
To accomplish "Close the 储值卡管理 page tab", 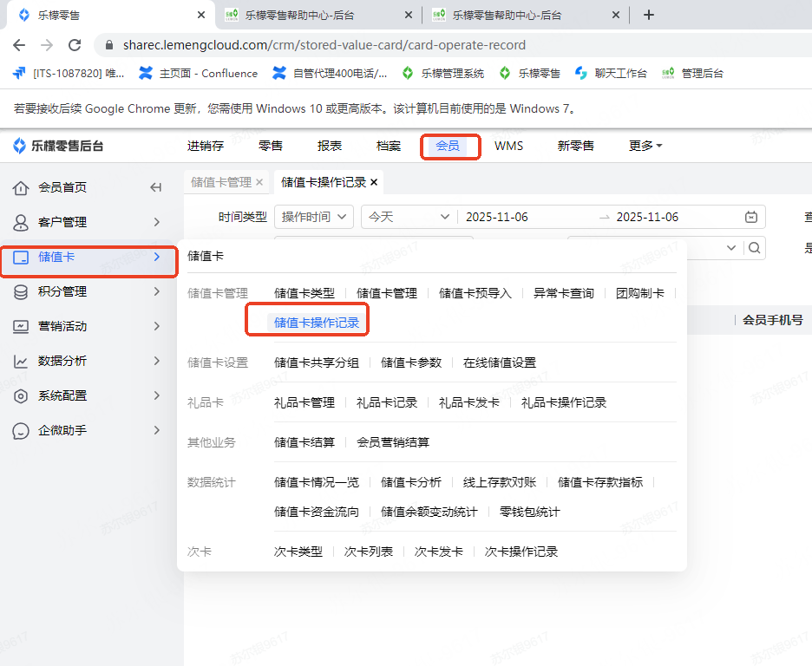I will 259,182.
